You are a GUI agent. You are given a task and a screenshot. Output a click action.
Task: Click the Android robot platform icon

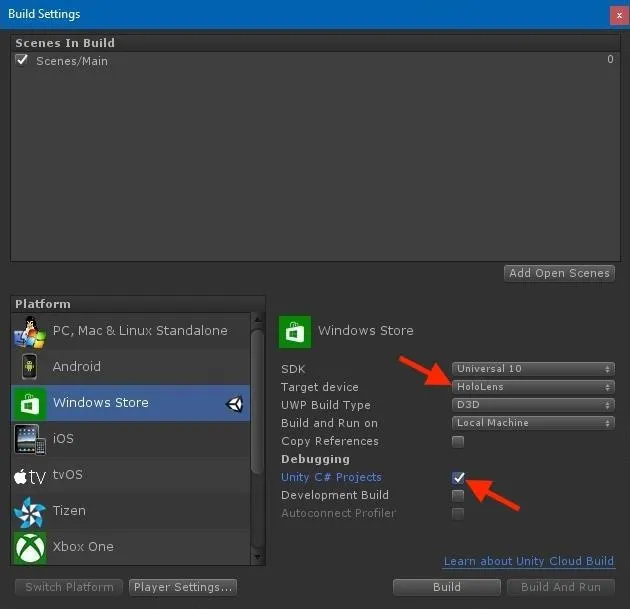29,367
